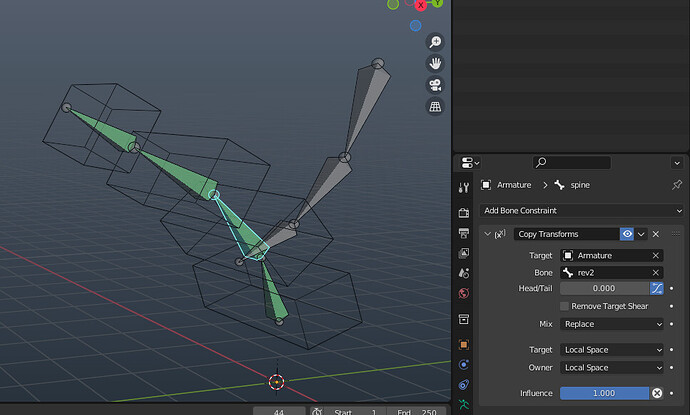Toggle use preview range clock icon
Image resolution: width=690 pixels, height=415 pixels.
(x=317, y=411)
